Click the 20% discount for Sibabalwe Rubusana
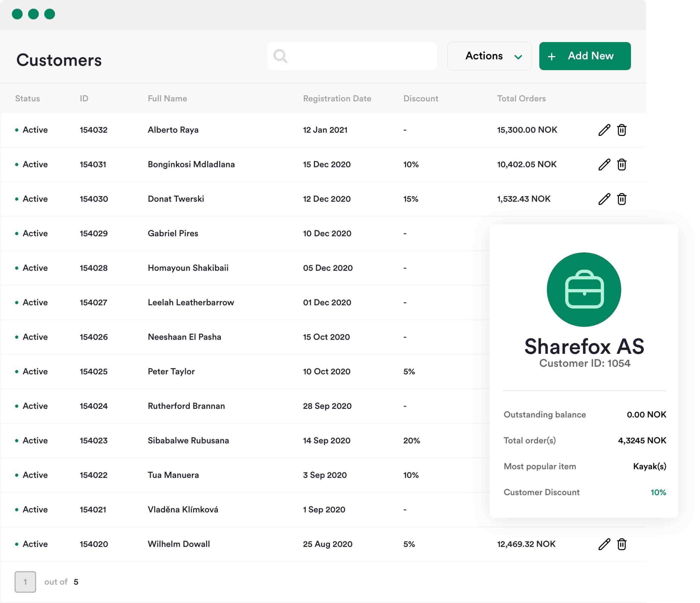This screenshot has height=603, width=700. (x=412, y=441)
